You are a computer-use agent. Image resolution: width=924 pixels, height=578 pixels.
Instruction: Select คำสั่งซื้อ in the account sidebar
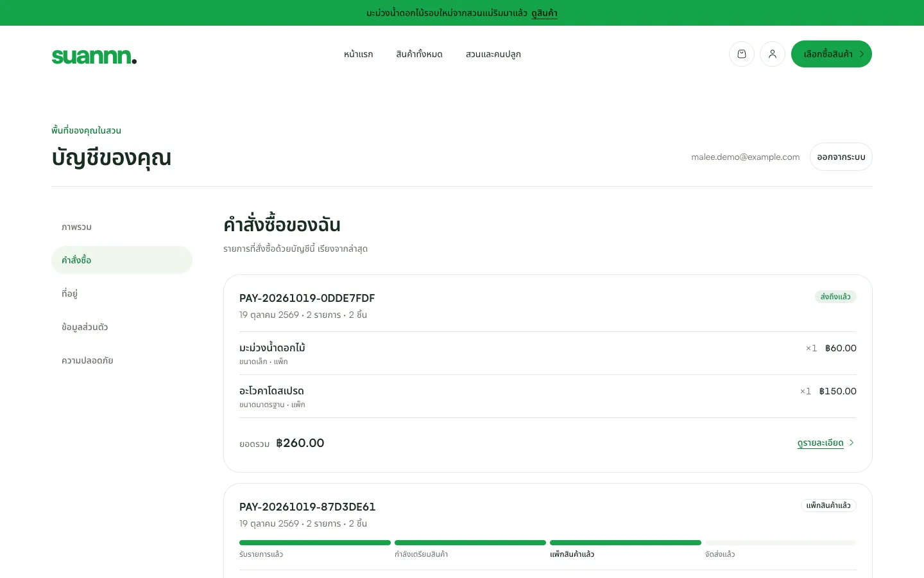[x=122, y=260]
